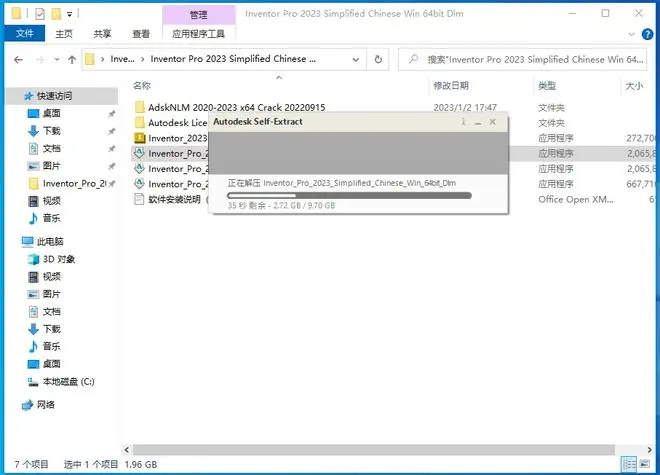
Task: Close the Autodesk Self-Extract dialog
Action: (x=492, y=122)
